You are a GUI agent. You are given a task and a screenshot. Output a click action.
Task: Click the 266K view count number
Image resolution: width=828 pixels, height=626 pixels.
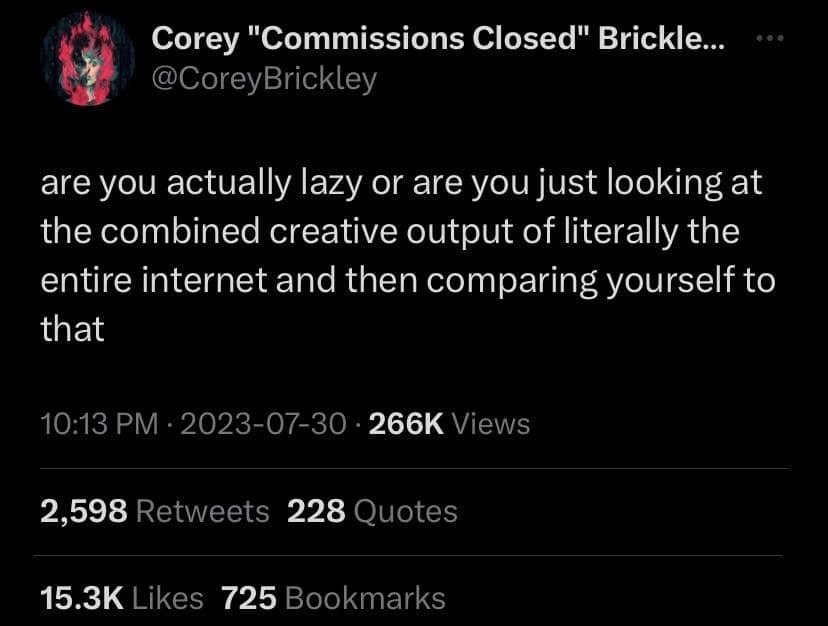tap(406, 424)
